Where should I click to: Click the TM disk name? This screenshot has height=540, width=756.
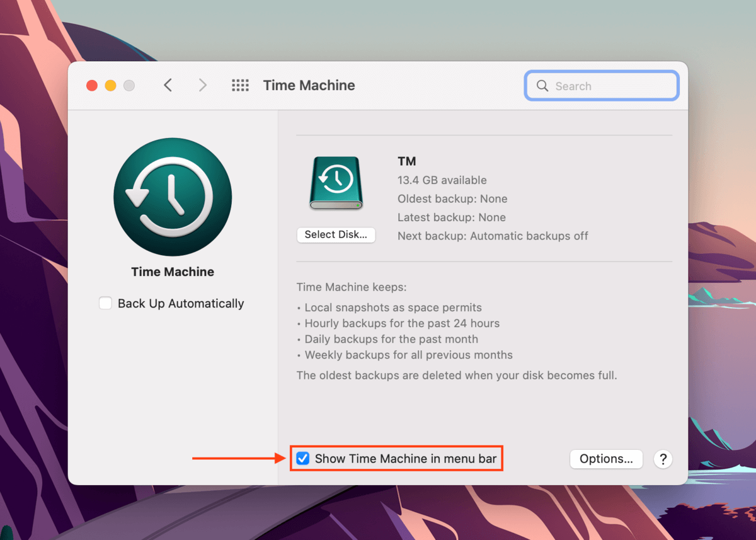pos(407,161)
